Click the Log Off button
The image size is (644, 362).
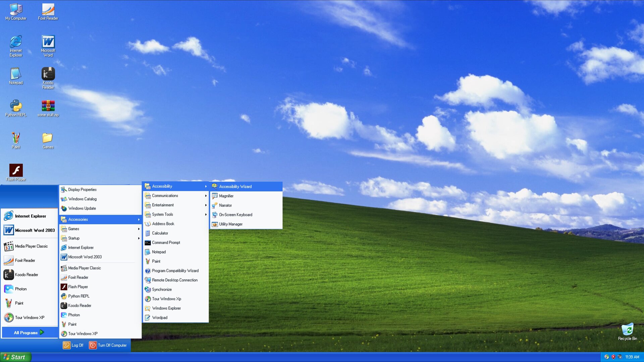[x=73, y=345]
